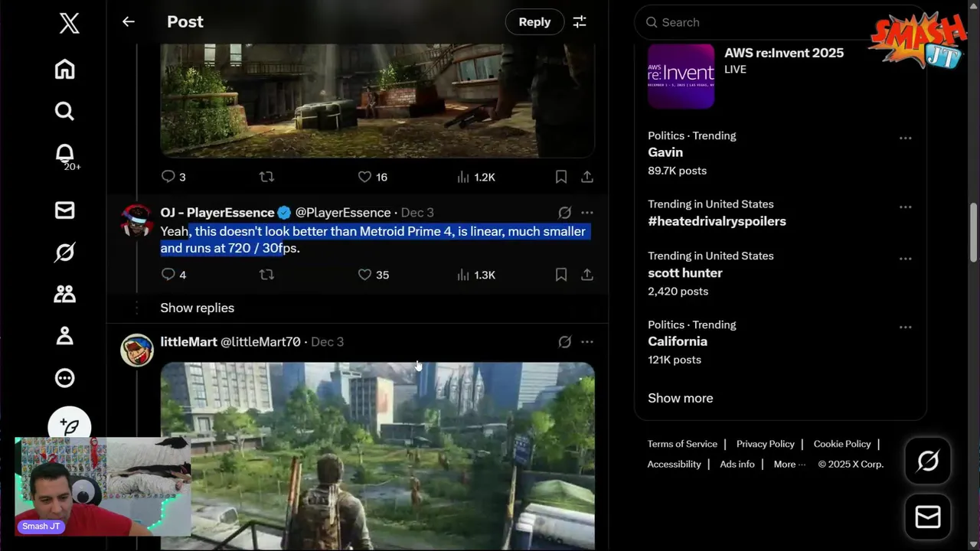The height and width of the screenshot is (551, 980).
Task: Expand the footer More link
Action: coord(789,465)
